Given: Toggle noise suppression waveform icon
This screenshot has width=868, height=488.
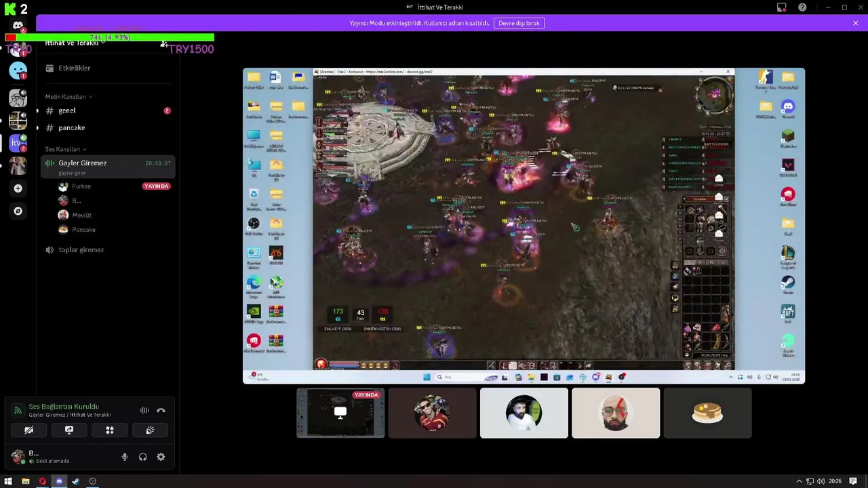Looking at the screenshot, I should 144,410.
